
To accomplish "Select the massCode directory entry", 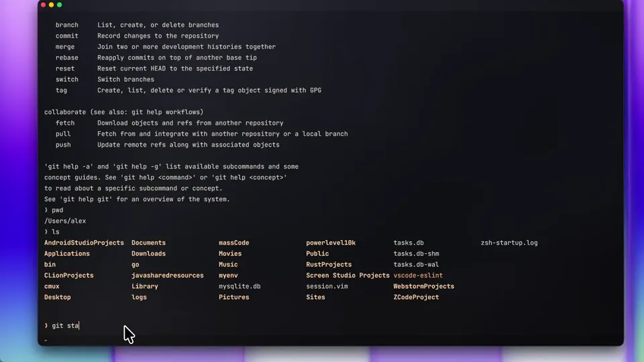I will [233, 243].
